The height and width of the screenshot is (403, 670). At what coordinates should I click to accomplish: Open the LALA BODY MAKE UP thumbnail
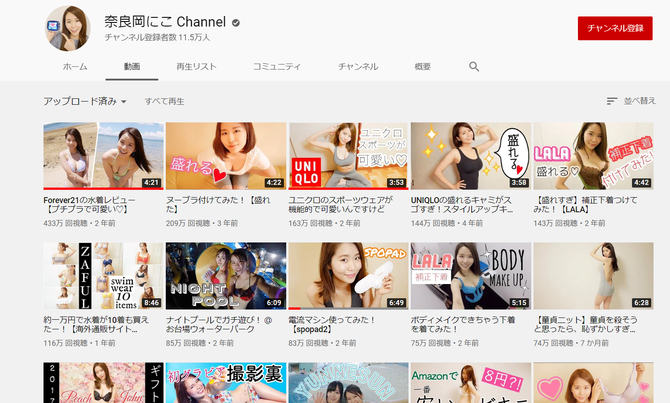click(471, 276)
